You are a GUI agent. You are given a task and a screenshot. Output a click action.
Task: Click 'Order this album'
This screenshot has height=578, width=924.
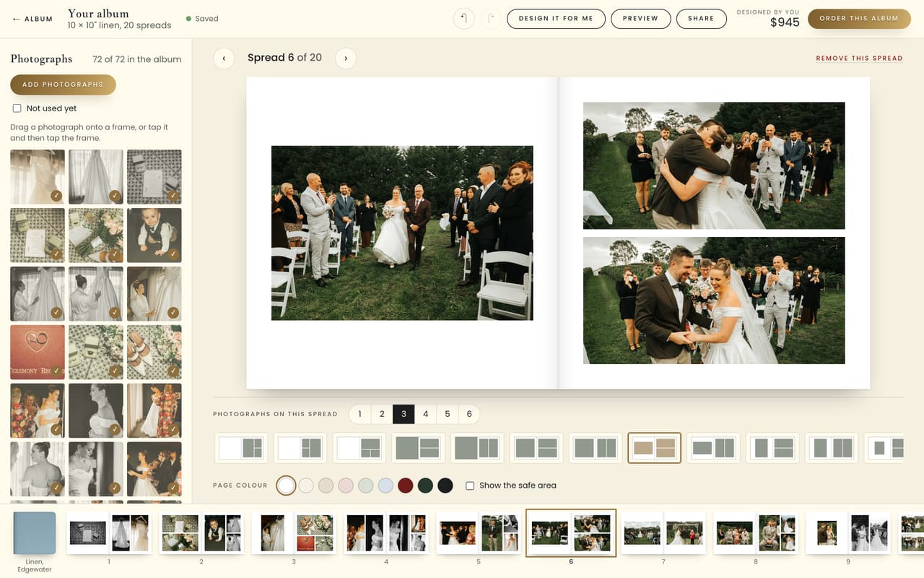pyautogui.click(x=859, y=19)
